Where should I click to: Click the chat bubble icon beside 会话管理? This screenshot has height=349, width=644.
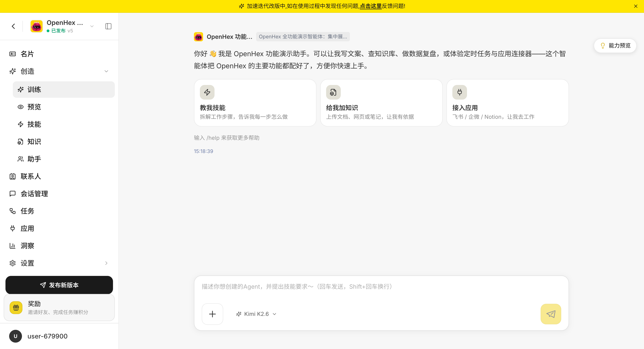(13, 194)
